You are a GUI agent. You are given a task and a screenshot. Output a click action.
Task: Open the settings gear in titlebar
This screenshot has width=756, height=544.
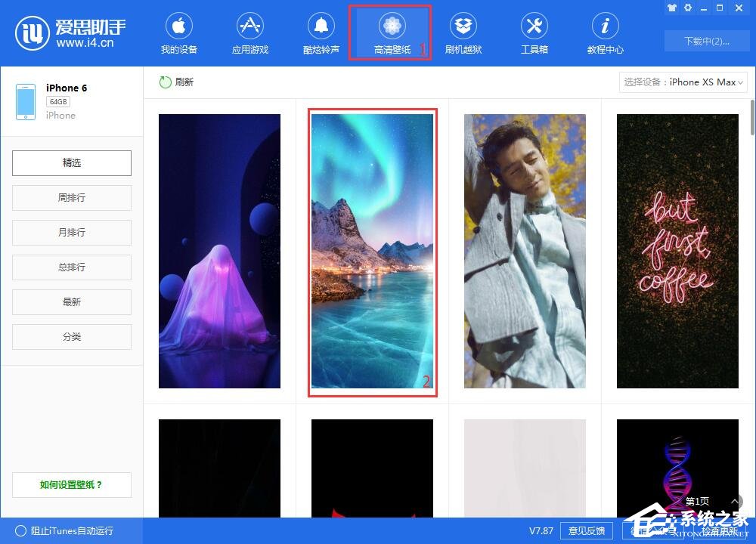[x=687, y=8]
